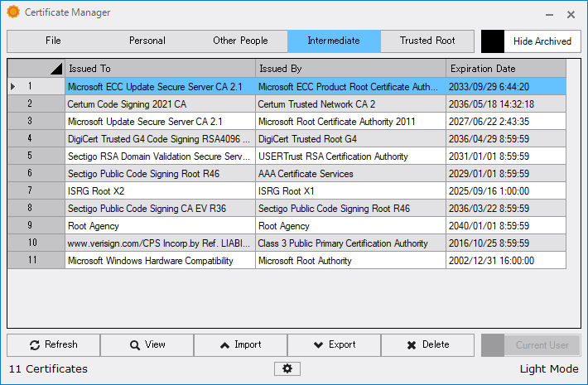Click AAA Certificate Services issuer cell

(350, 174)
